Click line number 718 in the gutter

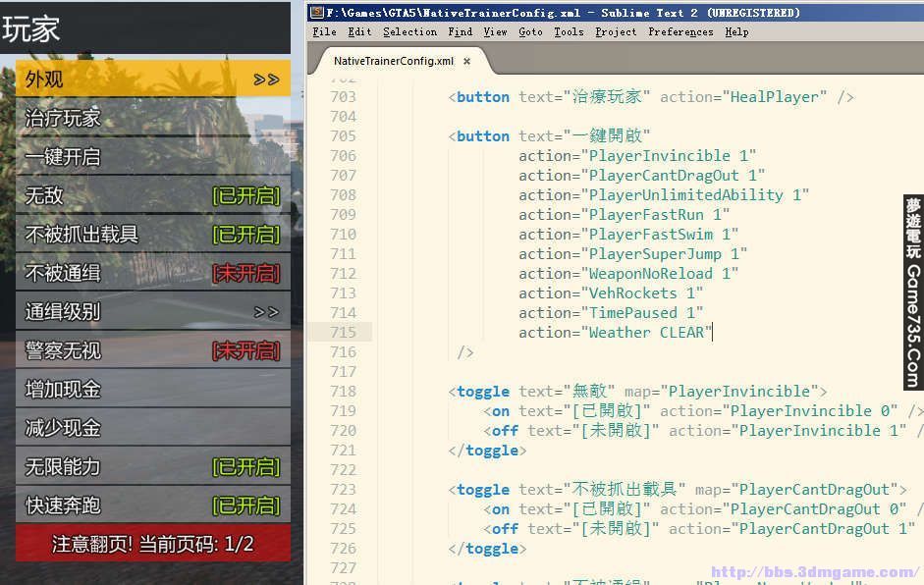click(343, 392)
